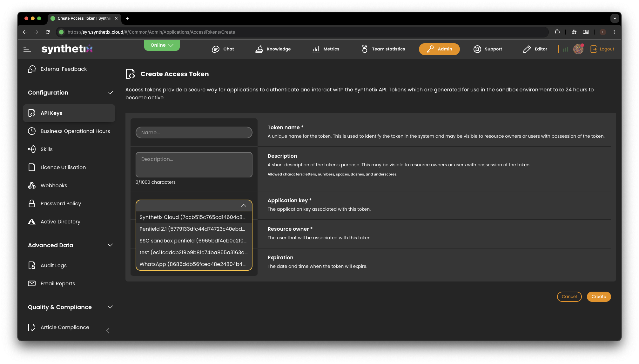639x364 pixels.
Task: Open Audit Logs page
Action: pyautogui.click(x=53, y=265)
